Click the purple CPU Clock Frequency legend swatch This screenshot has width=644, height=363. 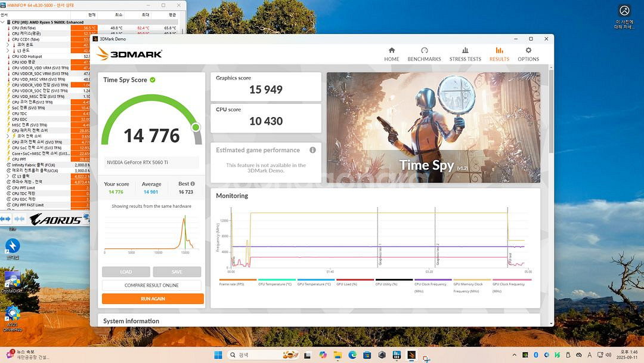point(433,279)
